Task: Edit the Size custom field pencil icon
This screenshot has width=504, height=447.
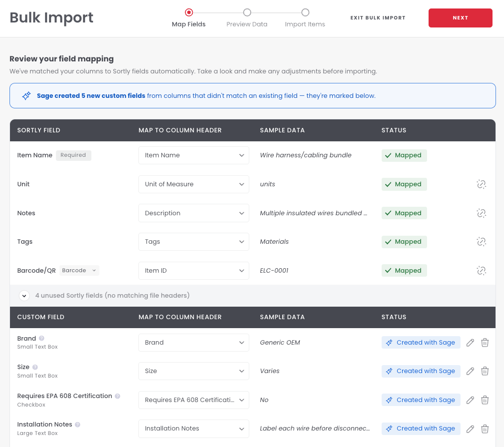Action: point(470,371)
